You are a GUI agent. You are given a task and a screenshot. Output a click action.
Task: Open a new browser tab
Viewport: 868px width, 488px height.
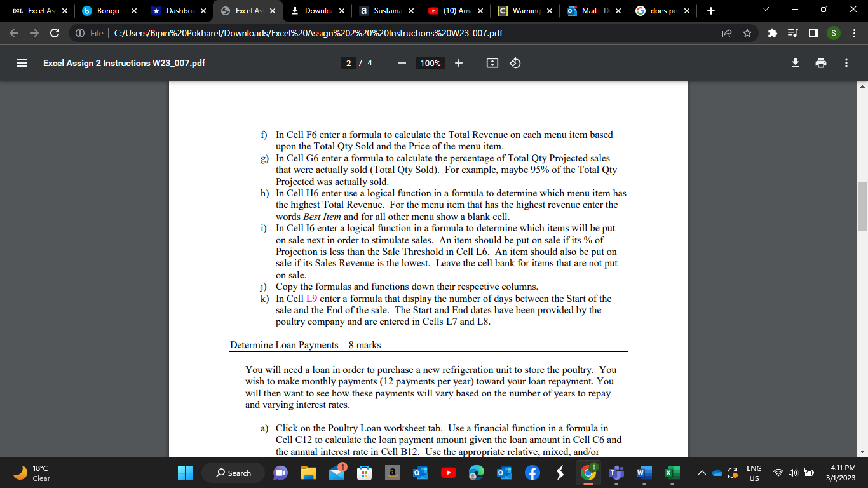pyautogui.click(x=710, y=11)
